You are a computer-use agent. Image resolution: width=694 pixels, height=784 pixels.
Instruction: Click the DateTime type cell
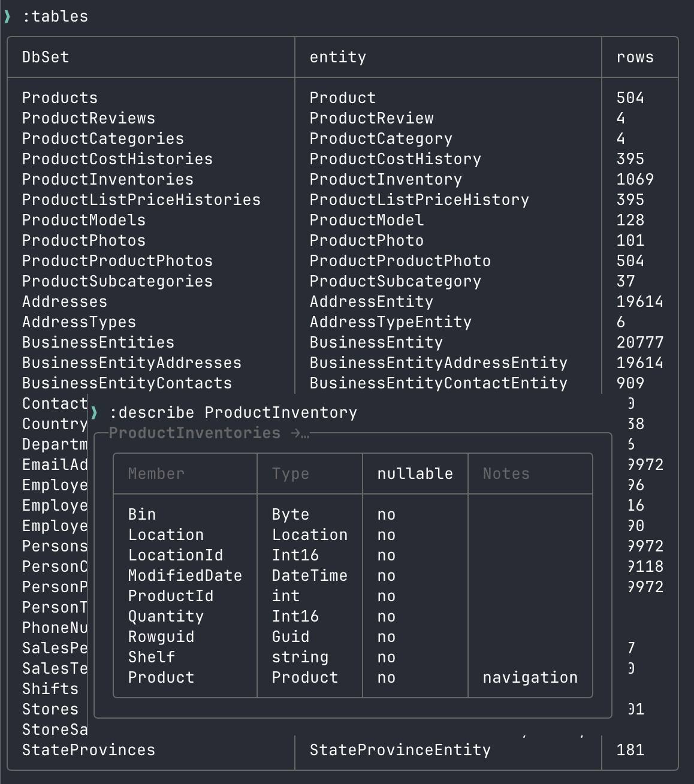[310, 575]
